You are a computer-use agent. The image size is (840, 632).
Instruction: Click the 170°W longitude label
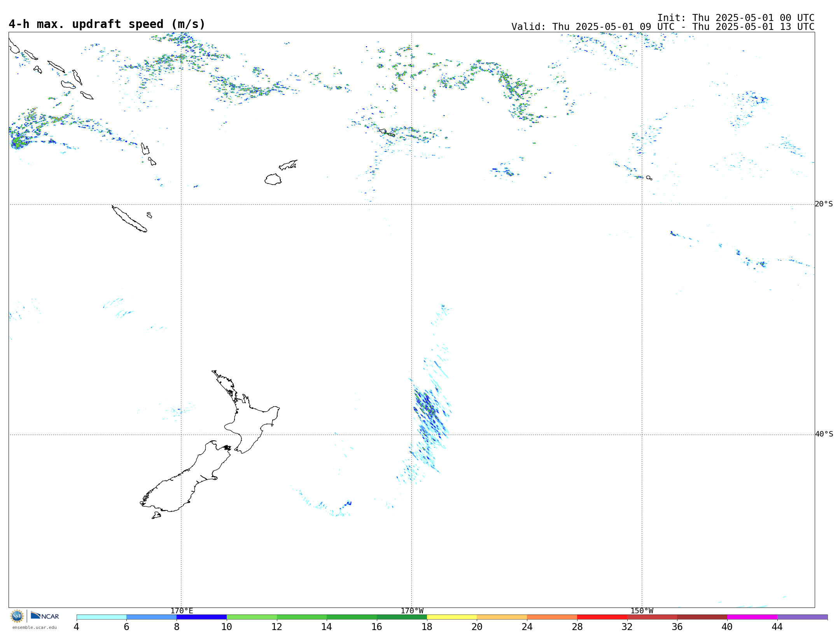tap(412, 611)
